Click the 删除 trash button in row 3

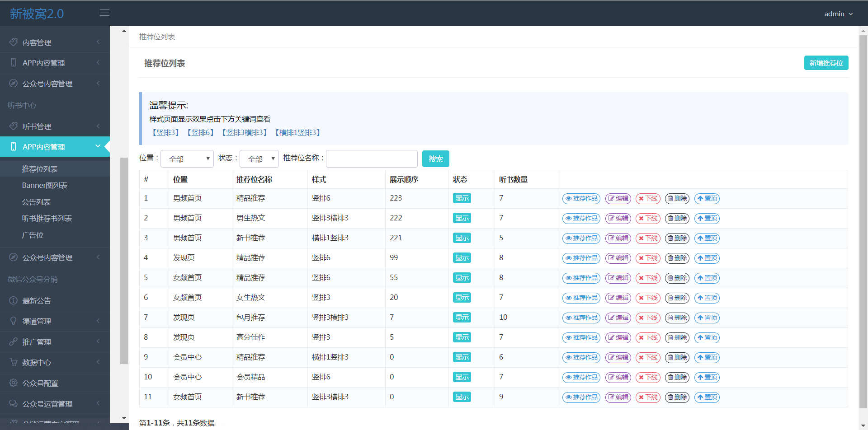click(x=677, y=238)
